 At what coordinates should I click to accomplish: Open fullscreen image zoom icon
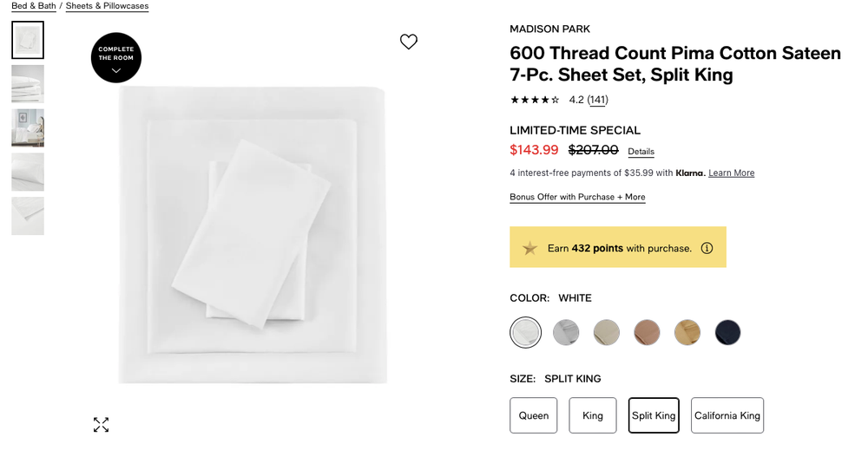coord(102,424)
